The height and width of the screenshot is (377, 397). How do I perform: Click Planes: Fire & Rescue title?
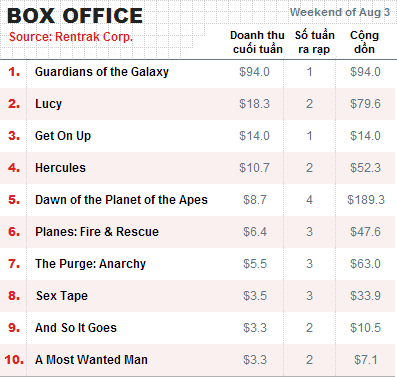pos(97,232)
